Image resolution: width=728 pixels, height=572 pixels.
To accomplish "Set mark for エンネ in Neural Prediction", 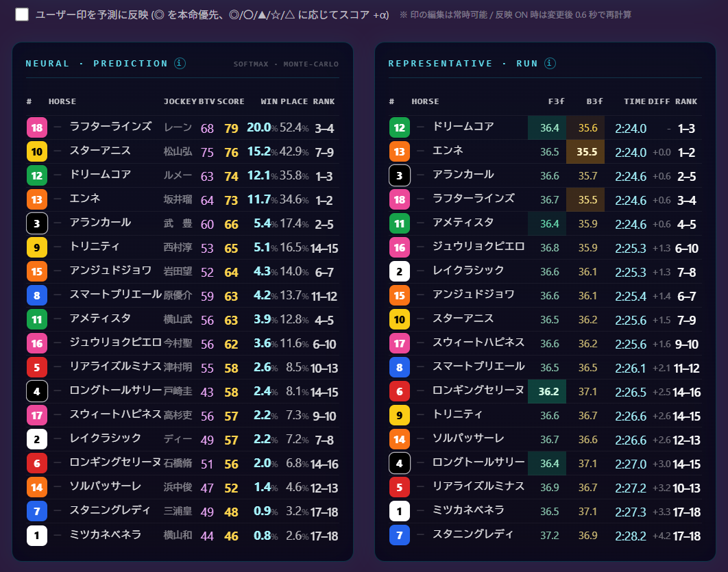I will pos(58,199).
